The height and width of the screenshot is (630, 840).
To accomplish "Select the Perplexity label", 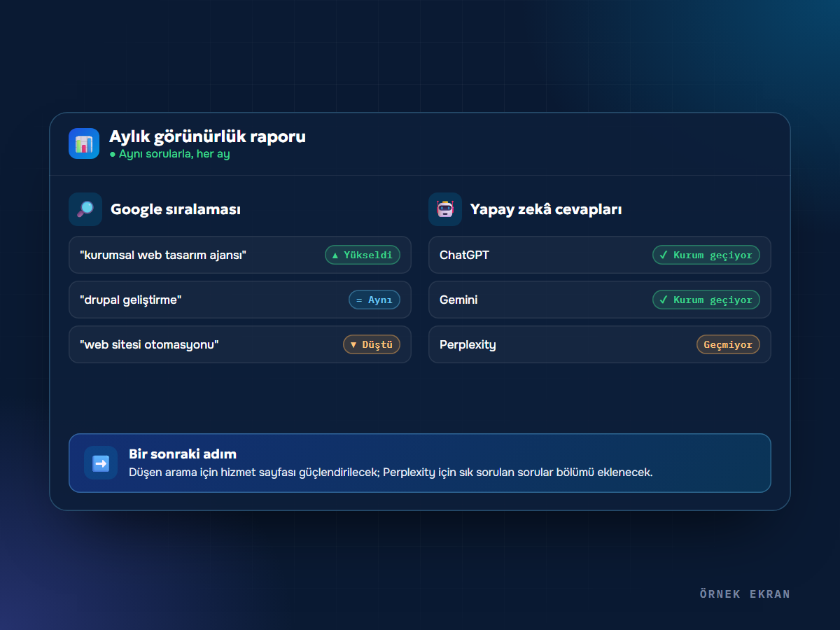I will click(468, 344).
